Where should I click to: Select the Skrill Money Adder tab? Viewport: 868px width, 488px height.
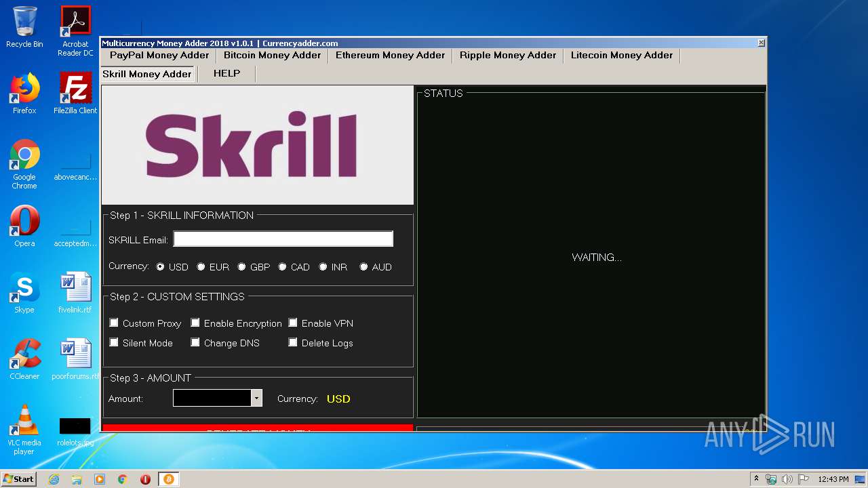pyautogui.click(x=147, y=74)
